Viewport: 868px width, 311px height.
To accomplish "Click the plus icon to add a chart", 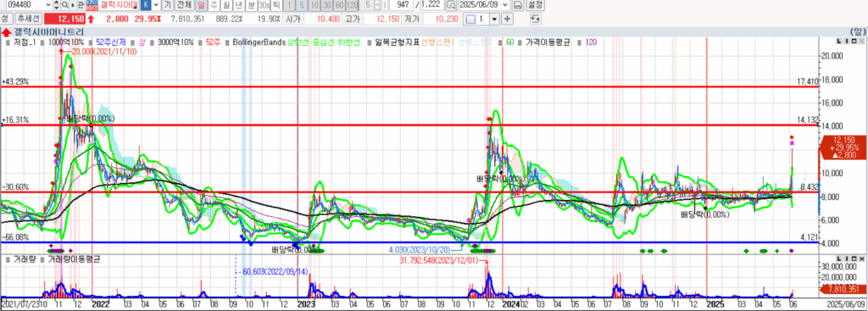I will (x=507, y=19).
